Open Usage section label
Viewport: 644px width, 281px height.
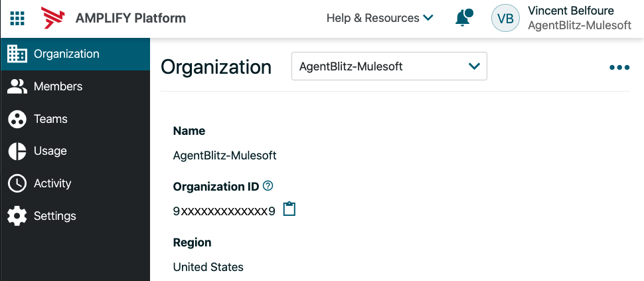[x=50, y=151]
